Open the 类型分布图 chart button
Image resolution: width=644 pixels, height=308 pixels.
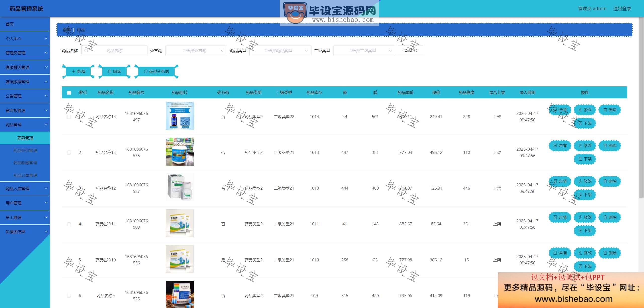pos(156,72)
